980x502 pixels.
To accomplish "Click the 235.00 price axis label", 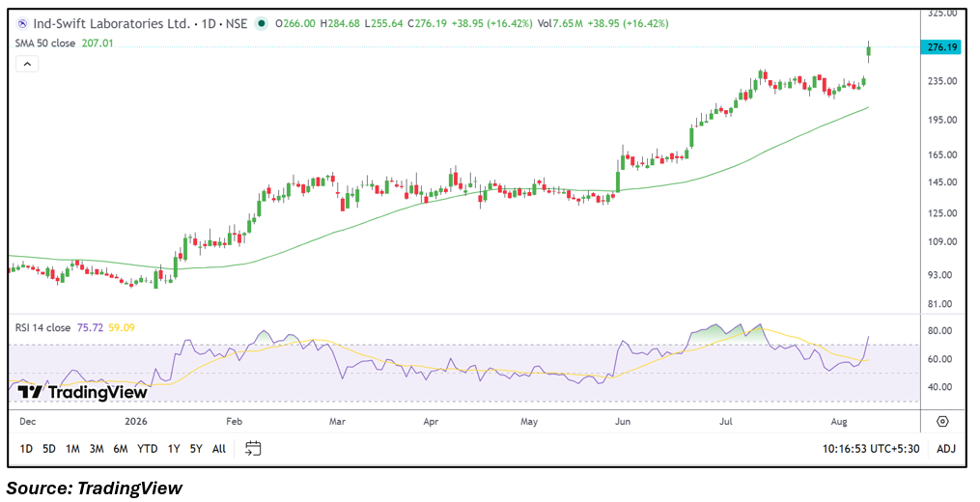I will point(942,81).
